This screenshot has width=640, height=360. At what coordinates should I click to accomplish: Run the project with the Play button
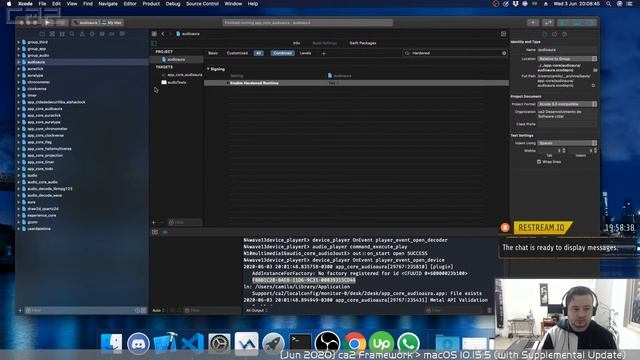[x=47, y=22]
